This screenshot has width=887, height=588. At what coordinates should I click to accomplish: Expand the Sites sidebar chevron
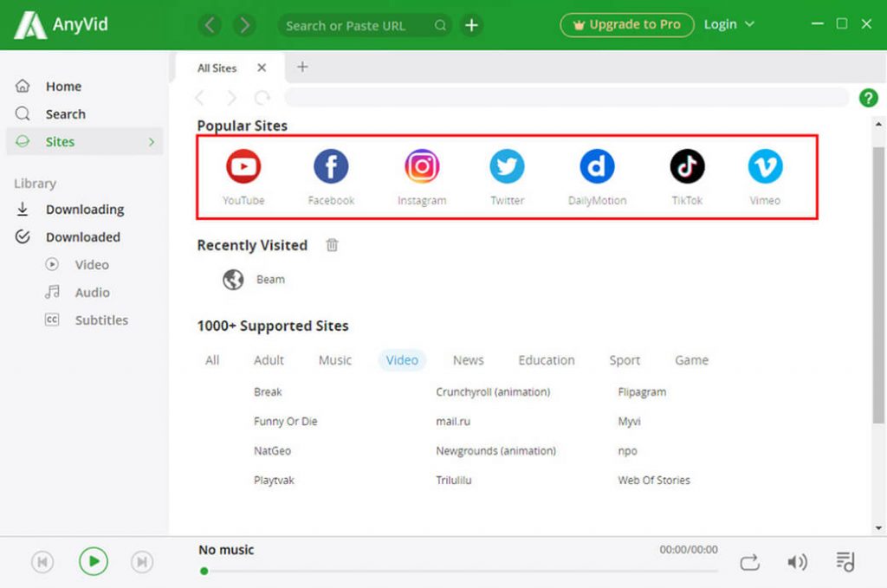151,142
